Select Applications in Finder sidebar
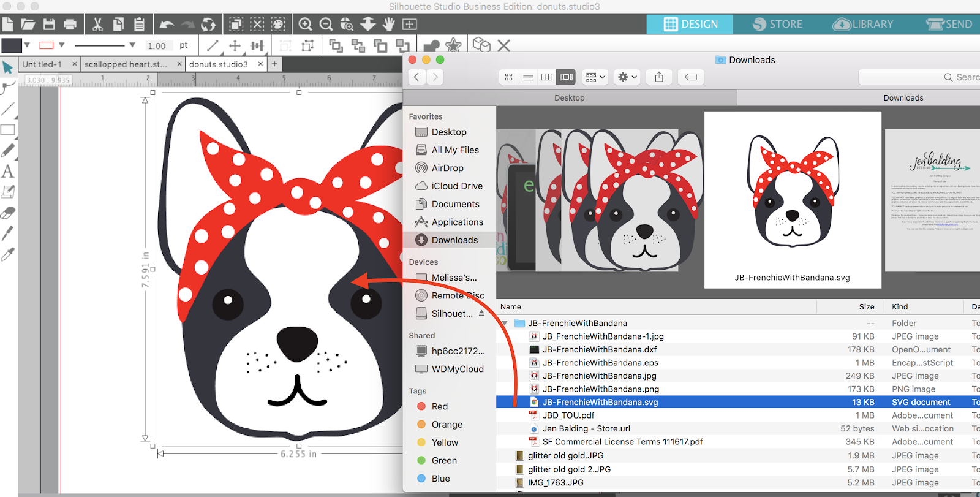980x497 pixels. click(x=449, y=222)
